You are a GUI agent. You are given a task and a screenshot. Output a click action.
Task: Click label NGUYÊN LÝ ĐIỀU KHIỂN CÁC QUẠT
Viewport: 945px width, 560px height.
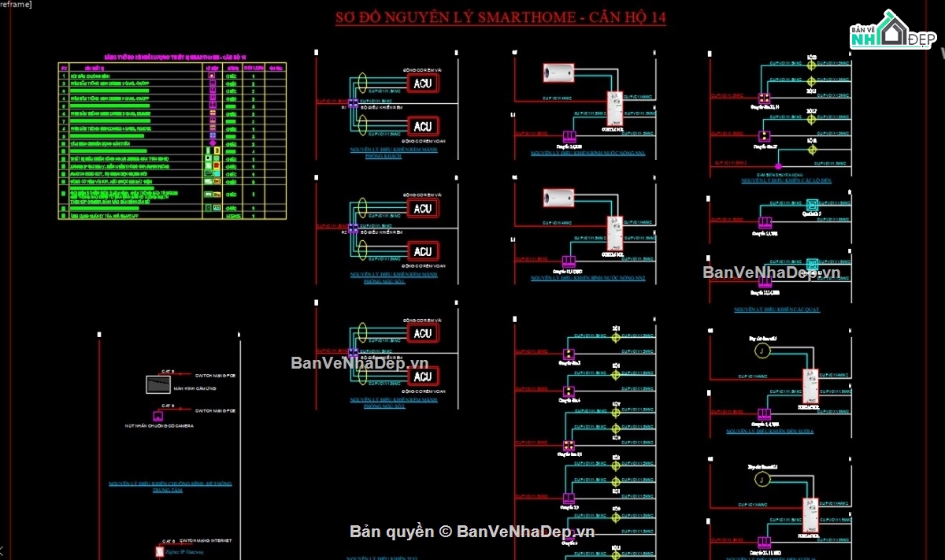coord(776,310)
